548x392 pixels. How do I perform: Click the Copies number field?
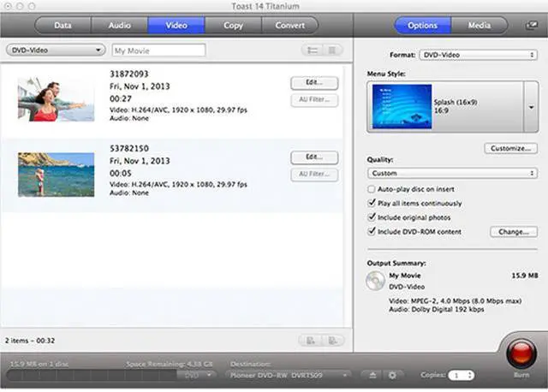coord(458,375)
